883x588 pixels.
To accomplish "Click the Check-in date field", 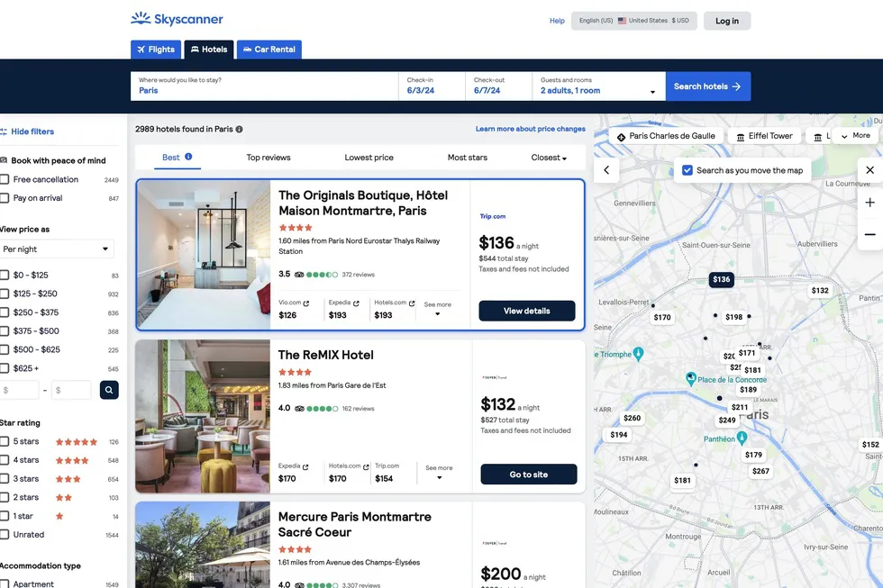I will click(432, 86).
